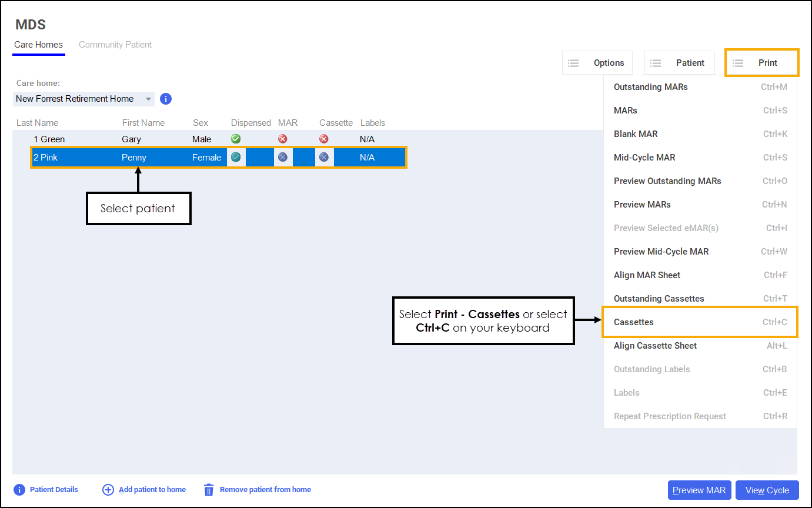This screenshot has height=508, width=812.
Task: Collapse the Print menu
Action: (x=761, y=63)
